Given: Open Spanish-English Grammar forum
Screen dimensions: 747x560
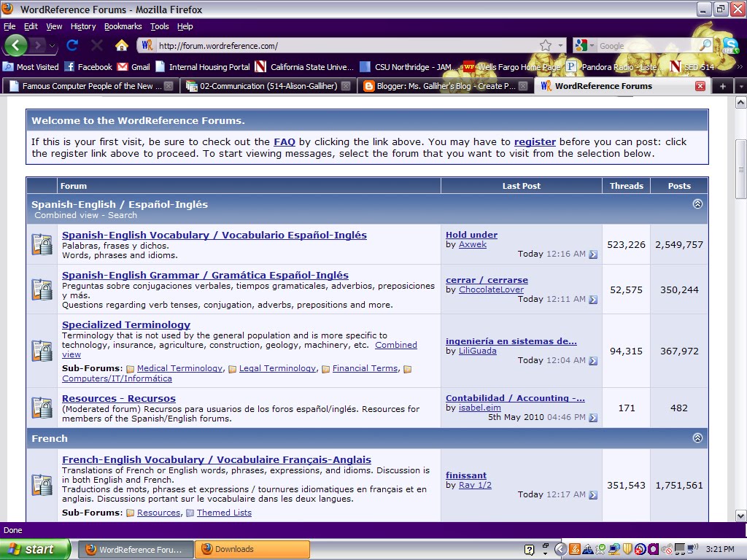Looking at the screenshot, I should coord(205,275).
